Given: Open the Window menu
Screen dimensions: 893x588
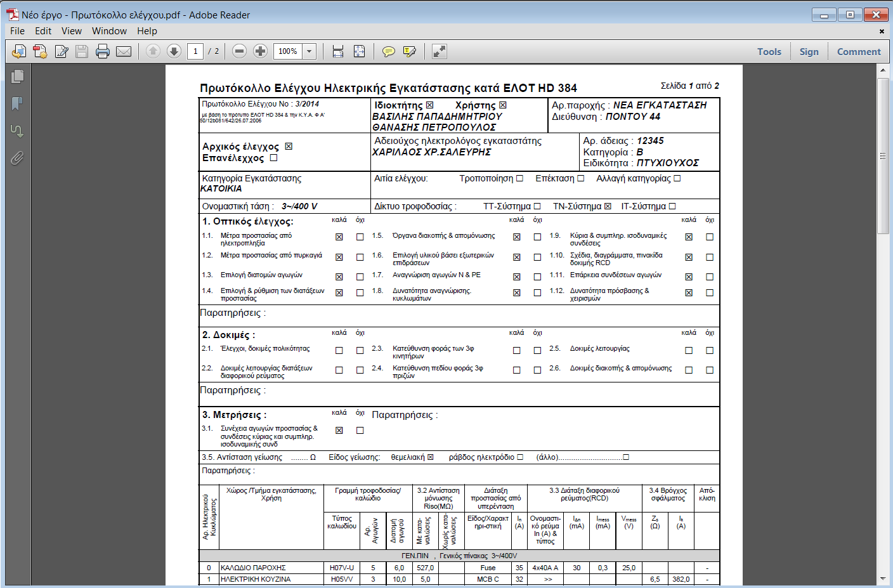Looking at the screenshot, I should coord(109,30).
